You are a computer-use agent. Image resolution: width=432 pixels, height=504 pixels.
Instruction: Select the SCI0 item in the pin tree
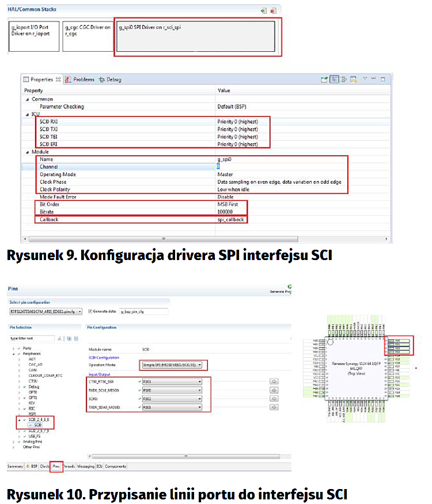point(37,425)
